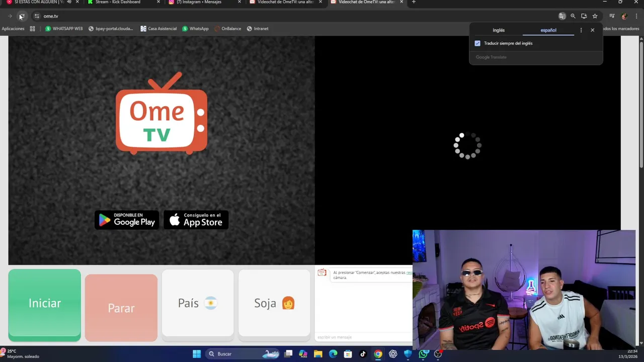Viewport: 644px width, 362px height.
Task: Click the Google Translate icon in address bar
Action: pyautogui.click(x=562, y=16)
